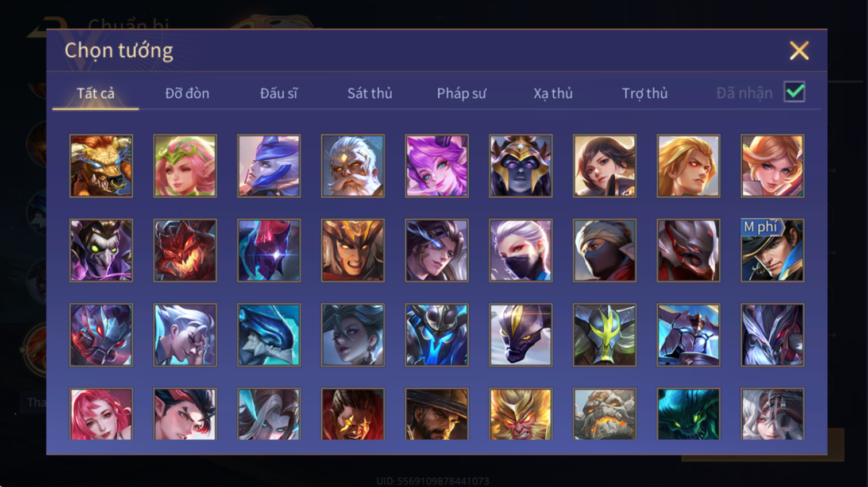Screen dimensions: 868x487
Task: Open the Xạ thủ tab
Action: click(553, 93)
